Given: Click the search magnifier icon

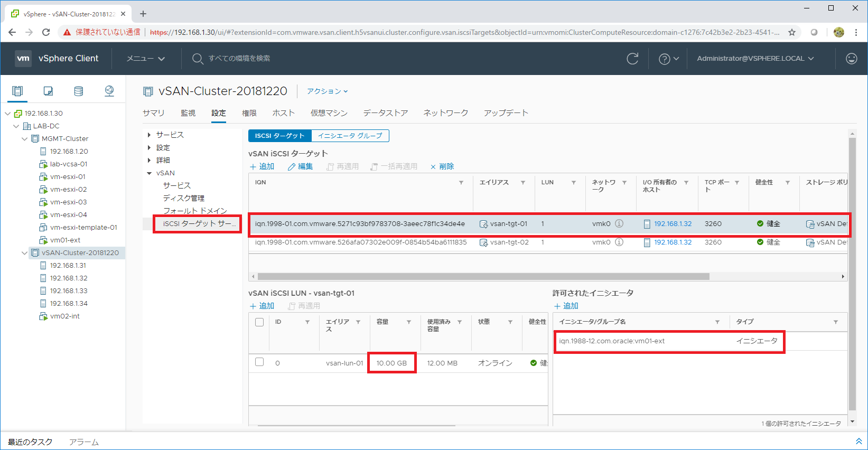Looking at the screenshot, I should (198, 59).
